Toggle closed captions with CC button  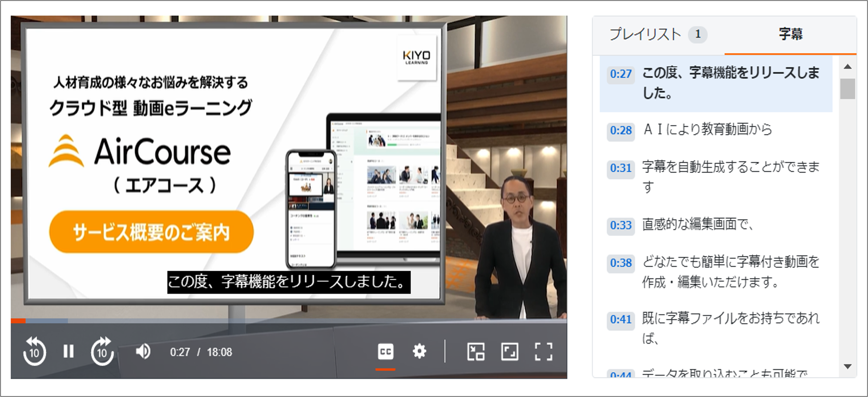[385, 352]
